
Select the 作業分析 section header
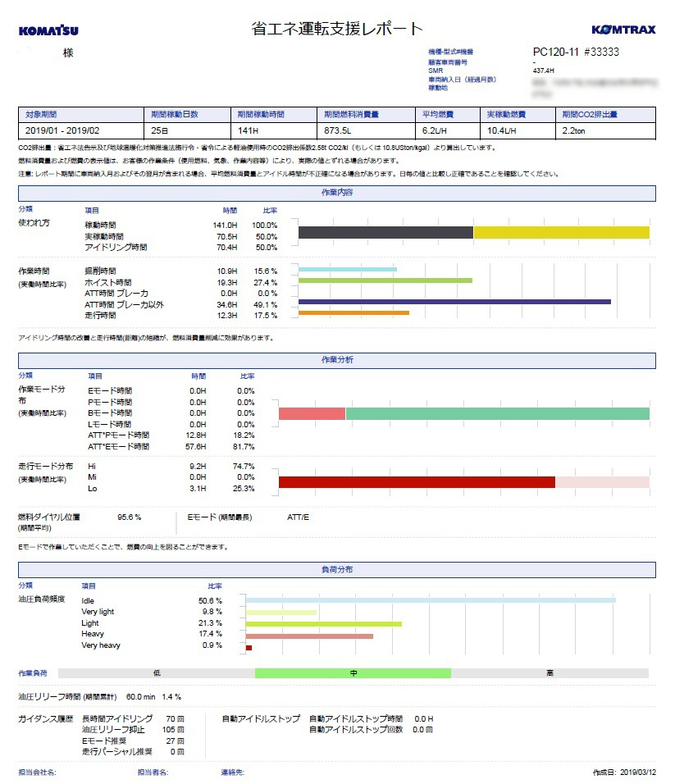point(337,360)
